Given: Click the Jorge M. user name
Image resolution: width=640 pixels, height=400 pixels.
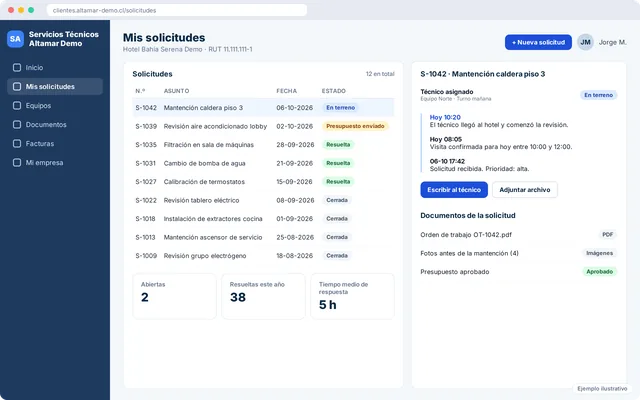Looking at the screenshot, I should 612,42.
